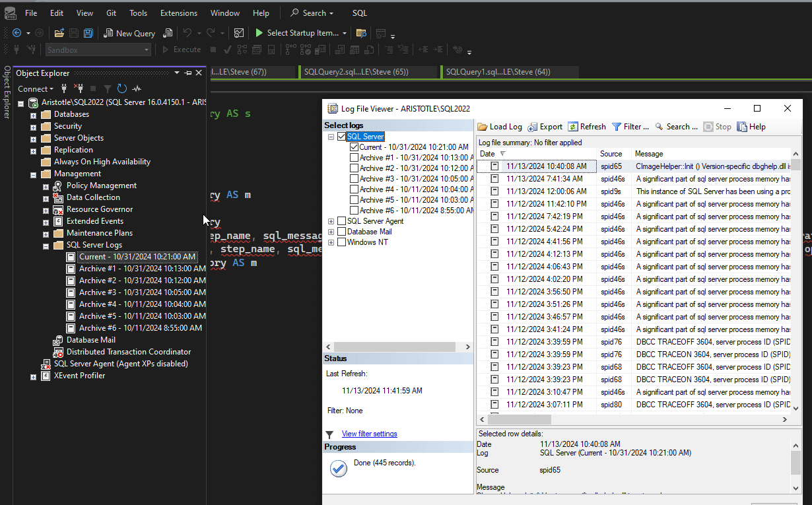Click the Load Log icon
This screenshot has width=812, height=505.
point(483,127)
